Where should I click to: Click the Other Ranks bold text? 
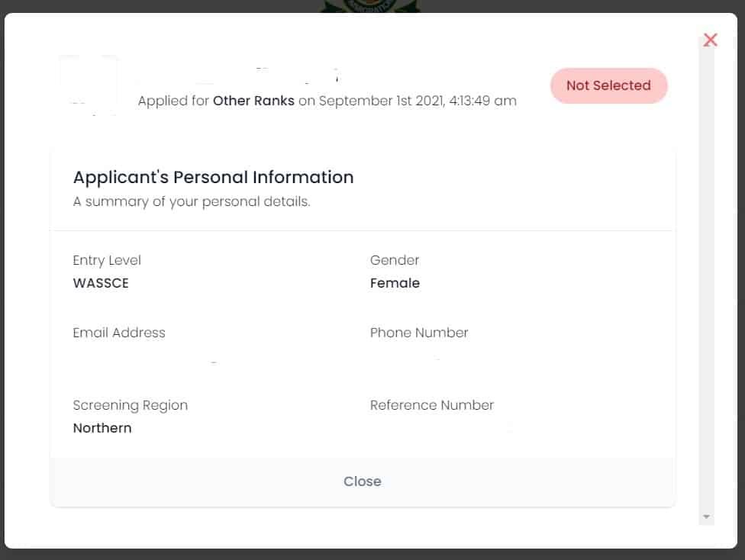tap(253, 101)
